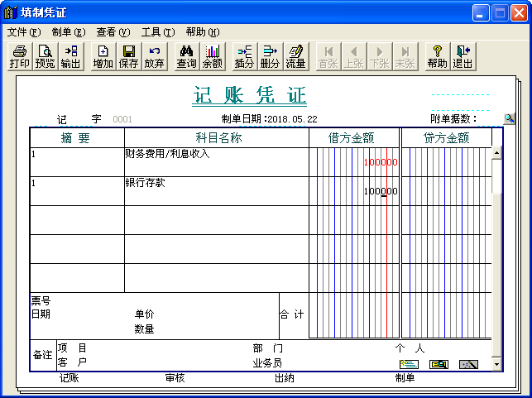Go to first voucher 首张
Image resolution: width=532 pixels, height=398 pixels.
tap(328, 56)
